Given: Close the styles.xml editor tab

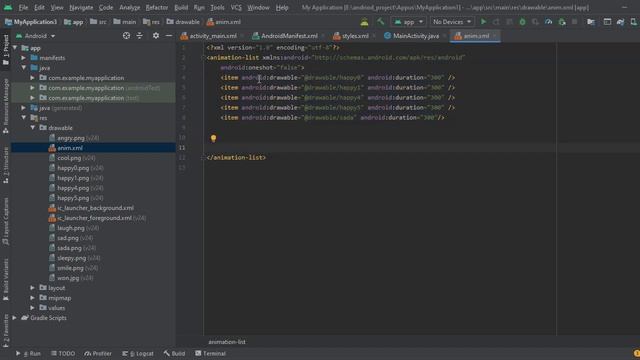Looking at the screenshot, I should 374,36.
